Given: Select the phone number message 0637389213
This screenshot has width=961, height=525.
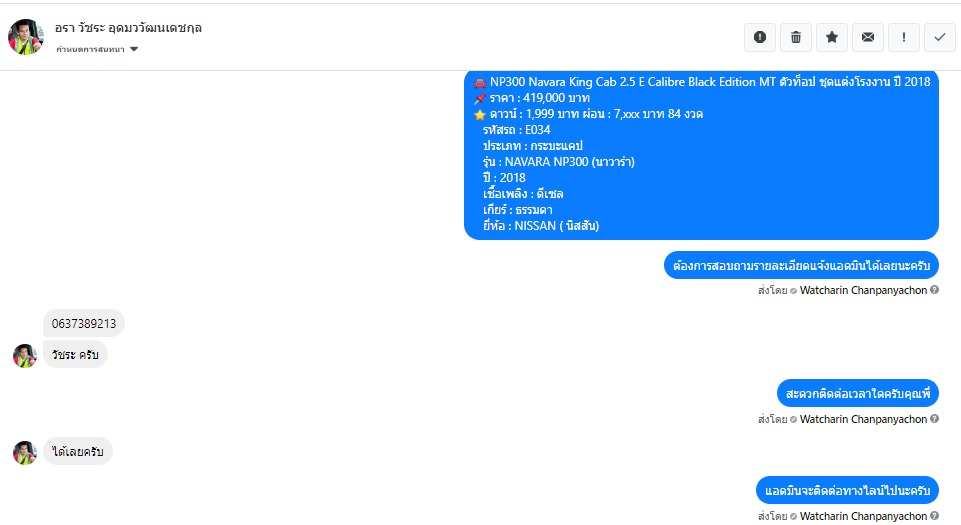Looking at the screenshot, I should (x=84, y=323).
